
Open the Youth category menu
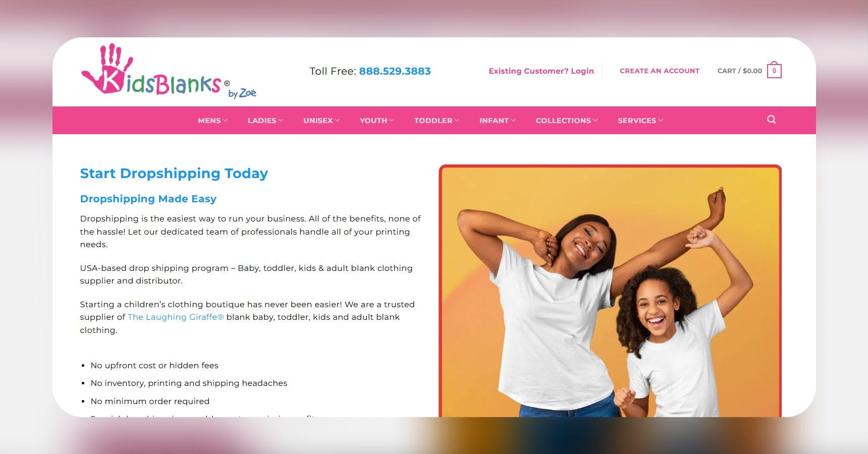[x=376, y=121]
